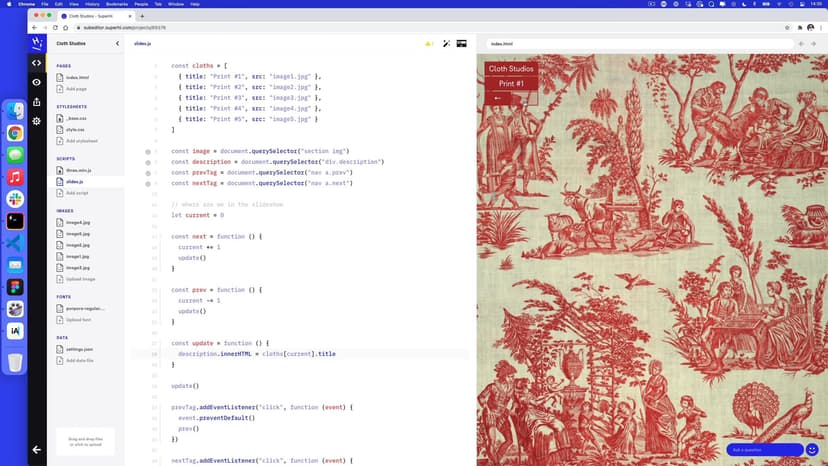Click the SuperHi logo icon
This screenshot has width=828, height=466.
[37, 43]
